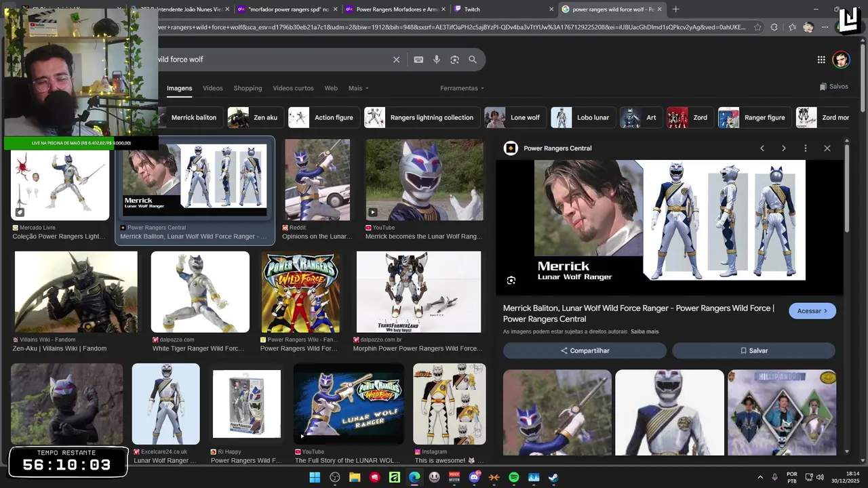Show hidden system tray icons
Screen dimensions: 868x488
pyautogui.click(x=760, y=477)
